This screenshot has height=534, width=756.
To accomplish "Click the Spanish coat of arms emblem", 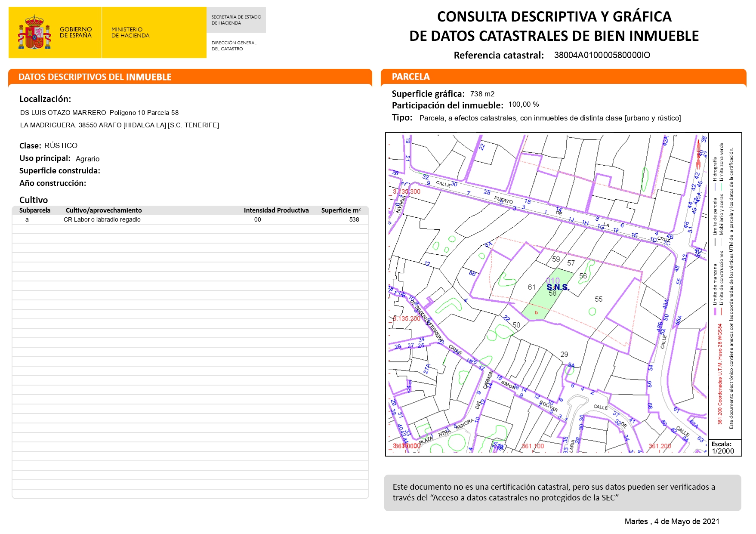I will tap(34, 33).
